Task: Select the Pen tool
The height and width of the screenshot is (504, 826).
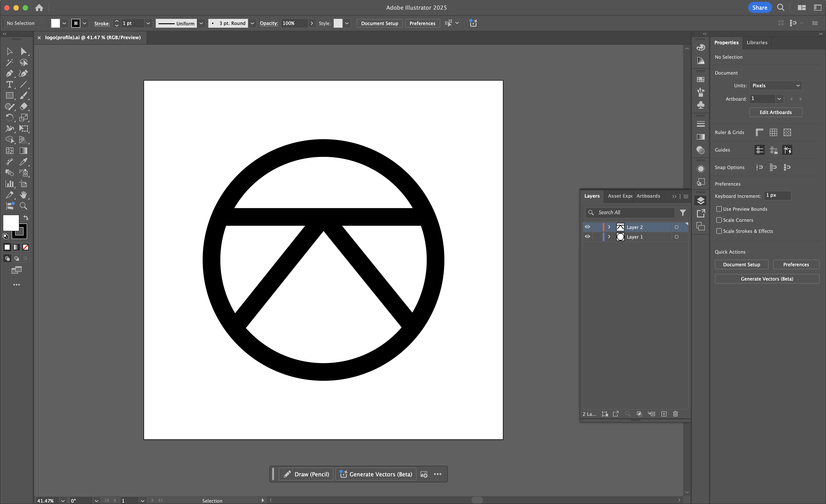Action: pyautogui.click(x=9, y=73)
